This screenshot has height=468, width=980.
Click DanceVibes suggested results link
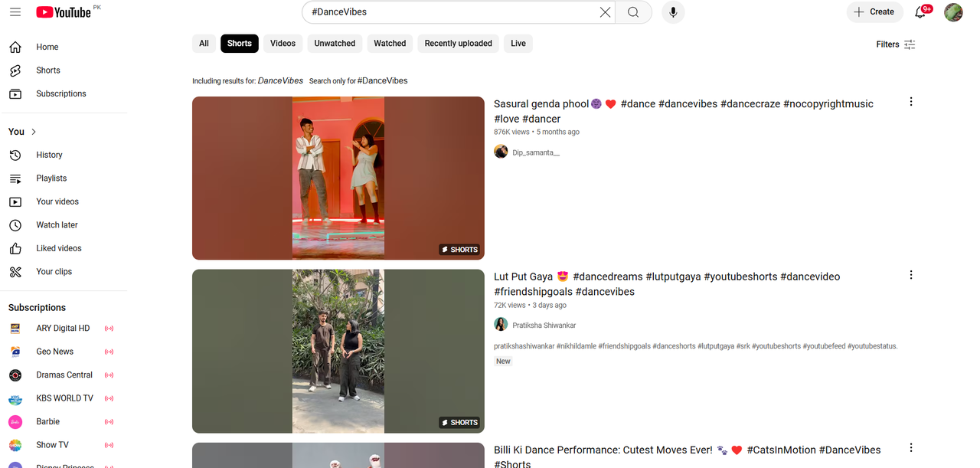point(280,80)
